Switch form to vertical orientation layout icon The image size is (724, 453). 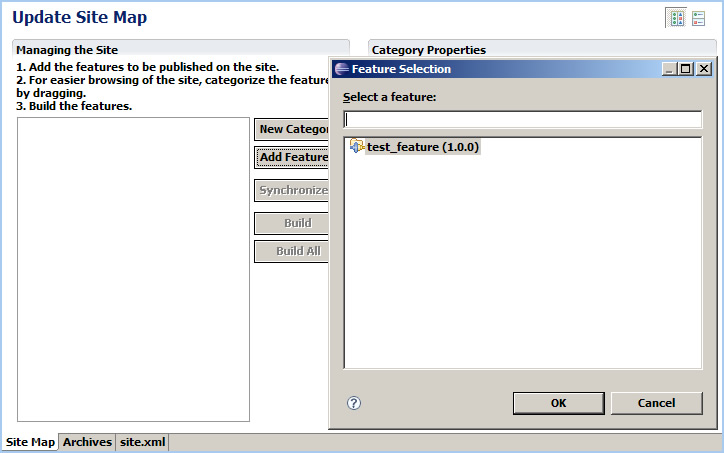click(699, 18)
